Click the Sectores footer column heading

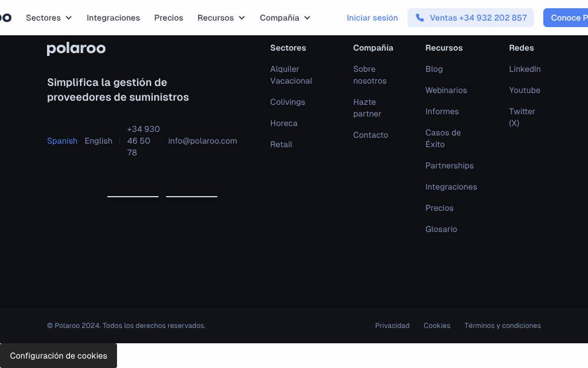(x=288, y=48)
